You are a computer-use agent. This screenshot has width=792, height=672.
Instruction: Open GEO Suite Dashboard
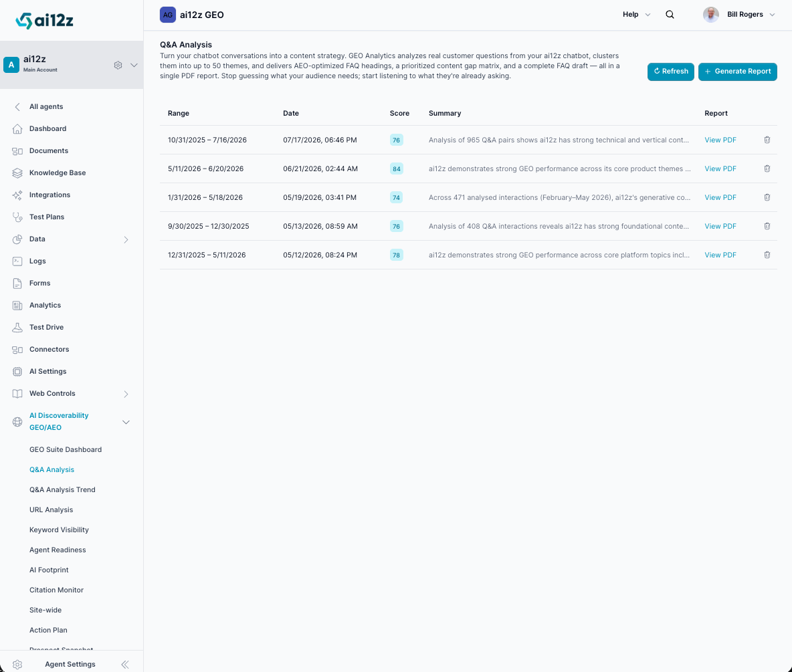[65, 449]
